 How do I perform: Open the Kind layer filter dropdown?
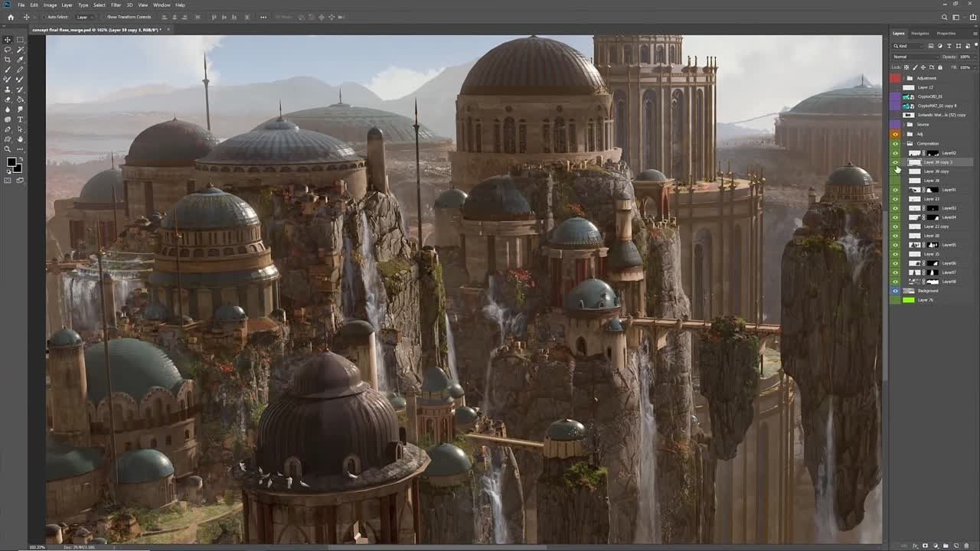pos(908,46)
